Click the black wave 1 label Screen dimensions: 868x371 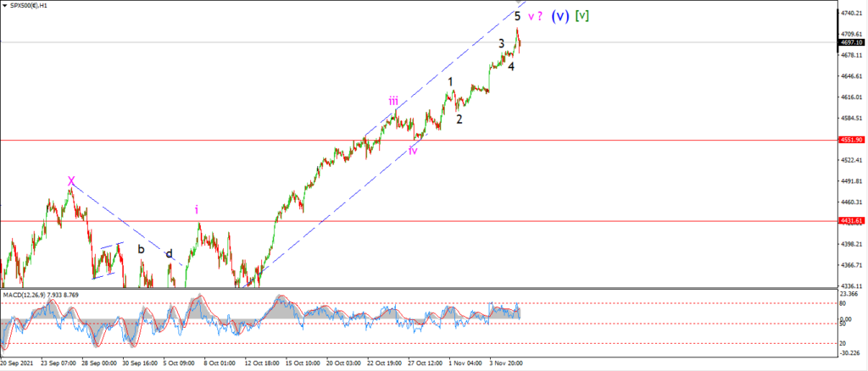pyautogui.click(x=451, y=82)
